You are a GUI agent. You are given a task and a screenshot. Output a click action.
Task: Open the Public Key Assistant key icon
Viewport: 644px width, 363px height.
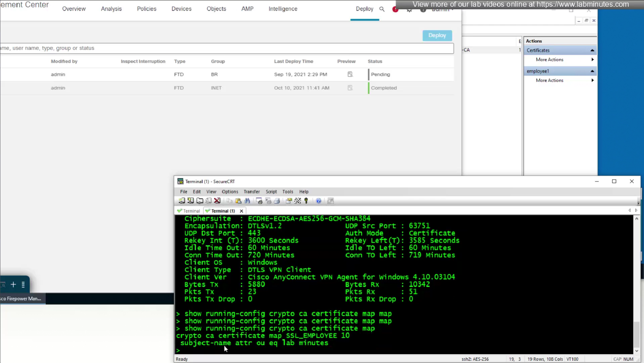pyautogui.click(x=306, y=201)
